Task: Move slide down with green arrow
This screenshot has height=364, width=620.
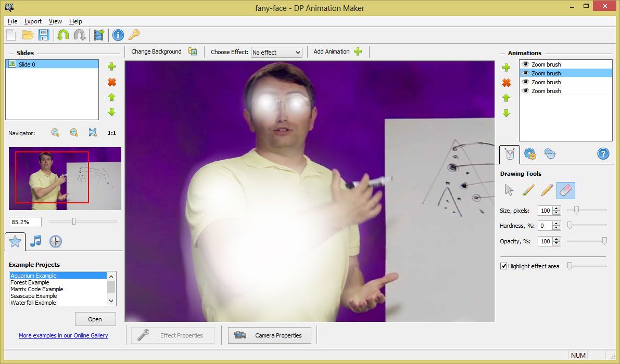Action: click(112, 112)
